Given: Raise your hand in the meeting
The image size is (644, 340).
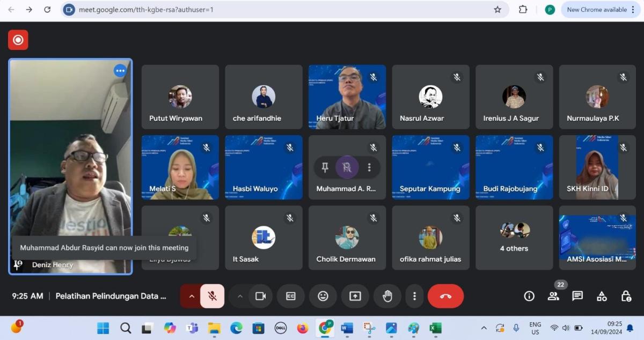Looking at the screenshot, I should [x=387, y=296].
